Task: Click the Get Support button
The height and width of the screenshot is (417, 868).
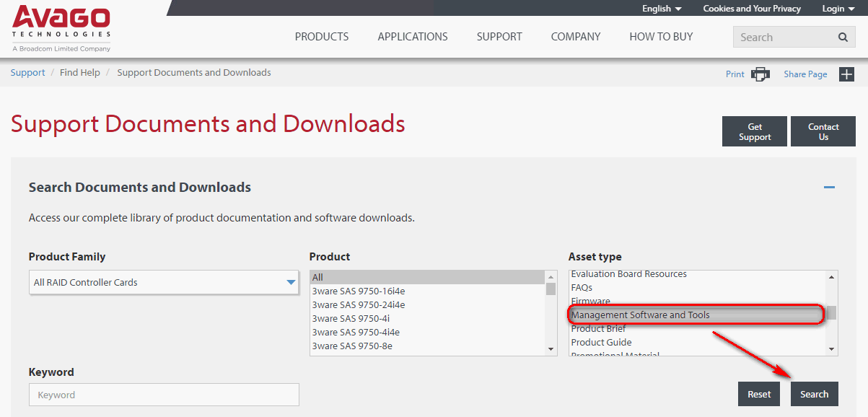Action: pyautogui.click(x=755, y=131)
